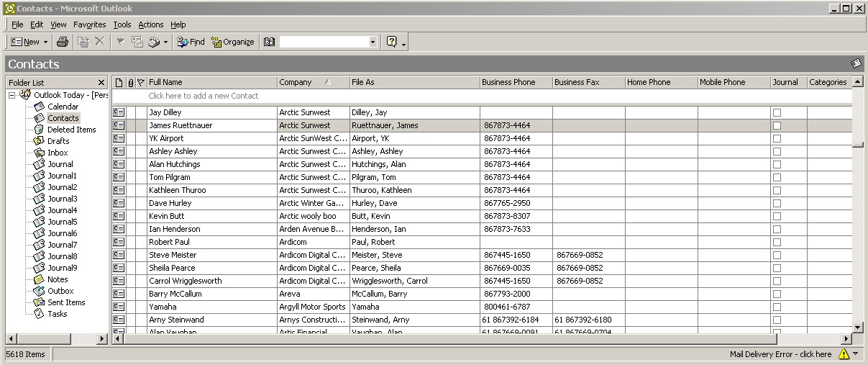Open the View menu
868x365 pixels.
(58, 24)
